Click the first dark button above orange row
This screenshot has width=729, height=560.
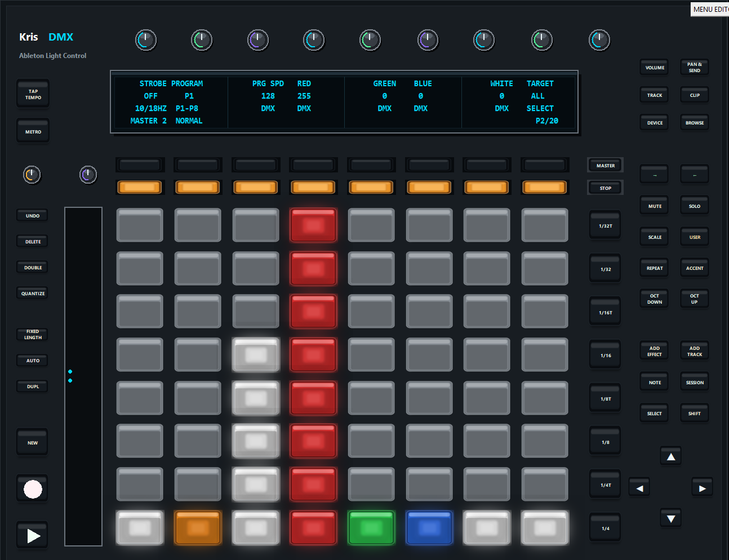point(140,165)
